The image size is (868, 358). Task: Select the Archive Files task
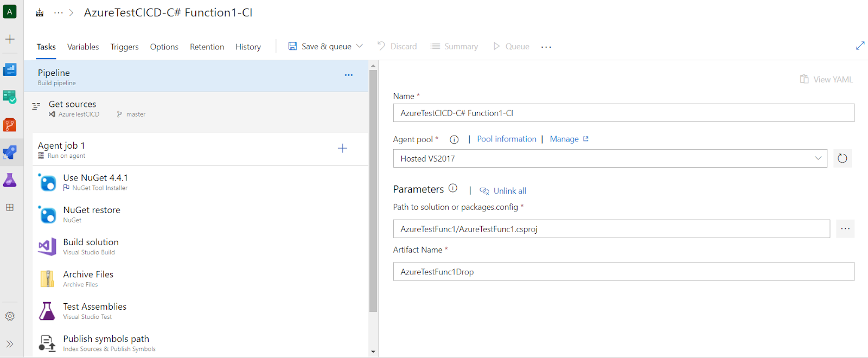(200, 279)
